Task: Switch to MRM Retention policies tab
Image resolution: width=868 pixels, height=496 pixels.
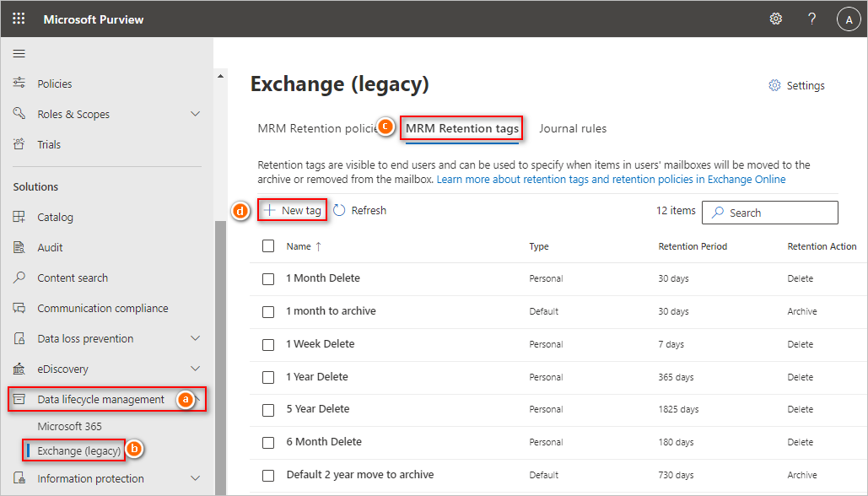Action: [x=318, y=128]
